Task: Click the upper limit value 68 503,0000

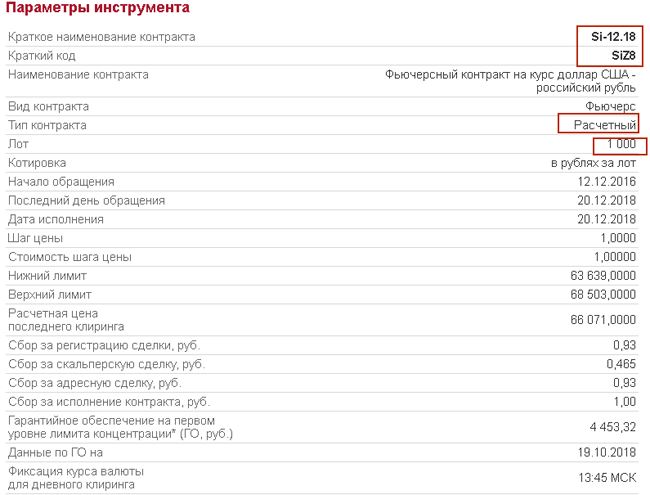Action: pyautogui.click(x=603, y=294)
